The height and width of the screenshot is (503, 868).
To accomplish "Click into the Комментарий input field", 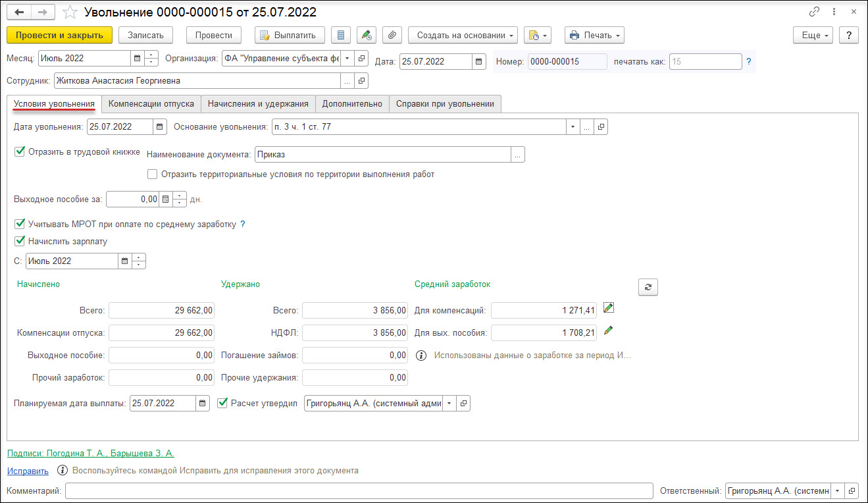I will 359,491.
